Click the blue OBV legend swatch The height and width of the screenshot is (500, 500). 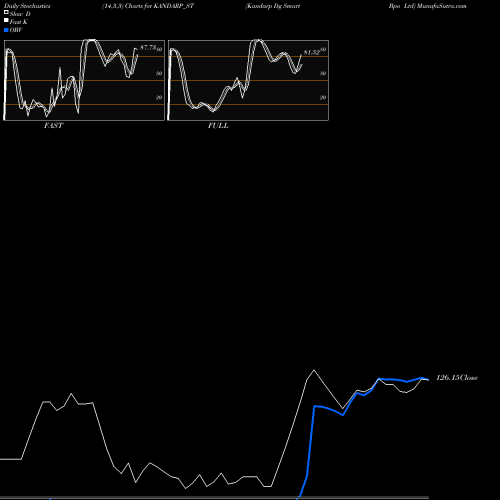coord(6,30)
